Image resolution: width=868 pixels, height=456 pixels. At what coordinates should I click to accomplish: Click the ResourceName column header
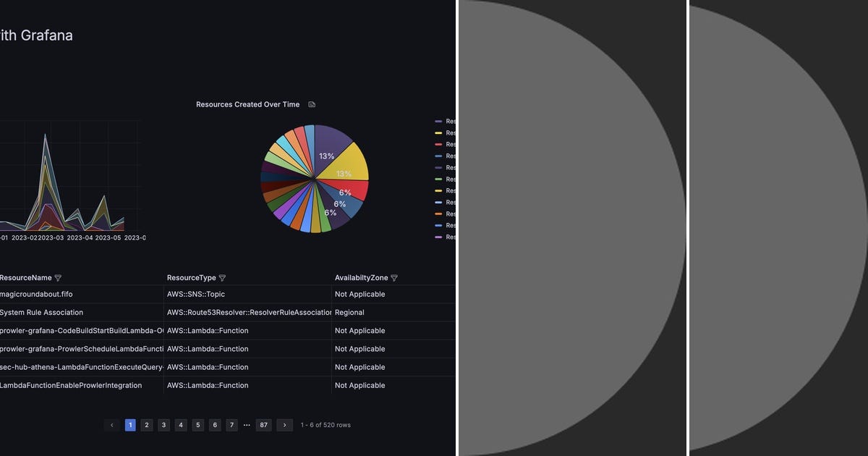tap(25, 277)
